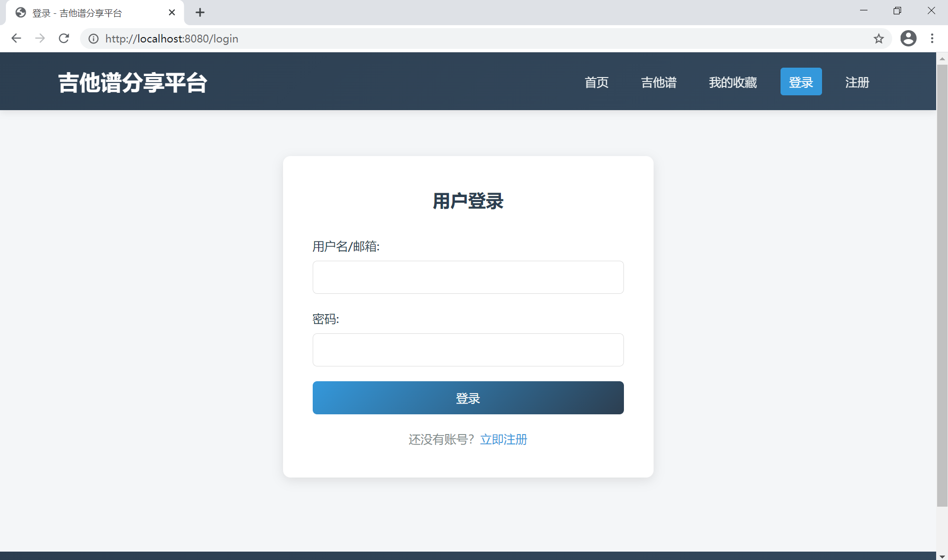948x560 pixels.
Task: Click the page scrollbar down arrow
Action: point(942,556)
